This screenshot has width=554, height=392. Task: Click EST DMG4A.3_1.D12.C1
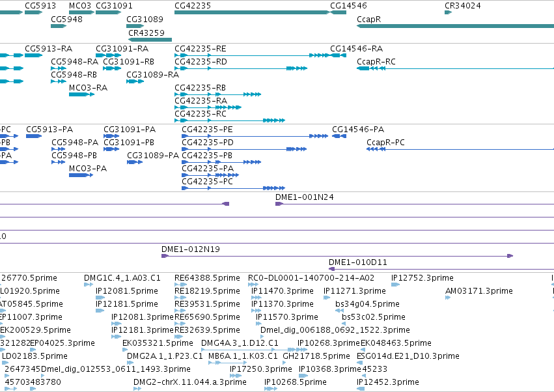[x=254, y=350]
